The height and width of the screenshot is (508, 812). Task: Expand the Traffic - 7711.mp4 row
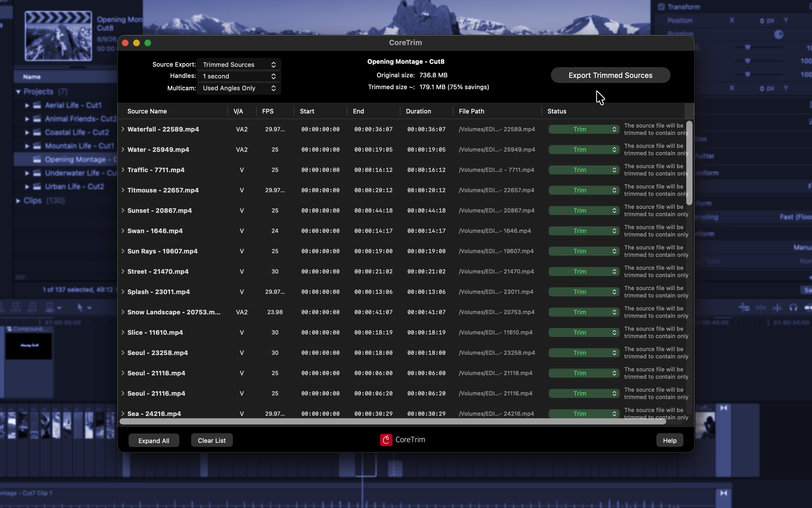(x=123, y=170)
